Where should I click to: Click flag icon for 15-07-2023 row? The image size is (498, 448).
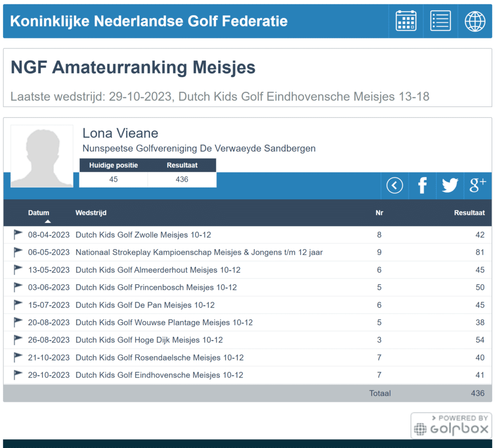coord(18,305)
